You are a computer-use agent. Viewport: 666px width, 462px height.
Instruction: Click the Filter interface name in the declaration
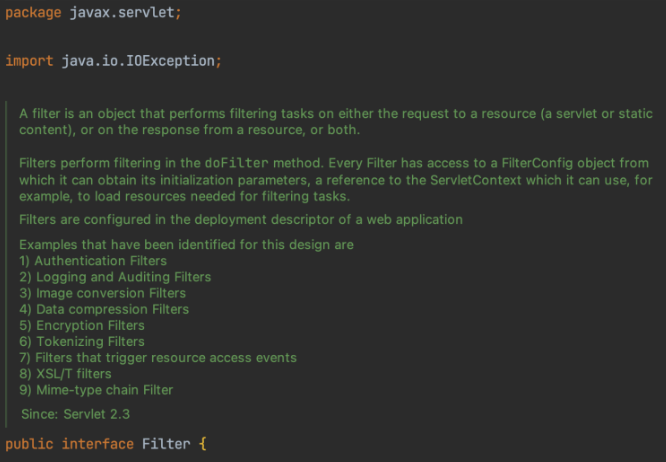[x=165, y=443]
